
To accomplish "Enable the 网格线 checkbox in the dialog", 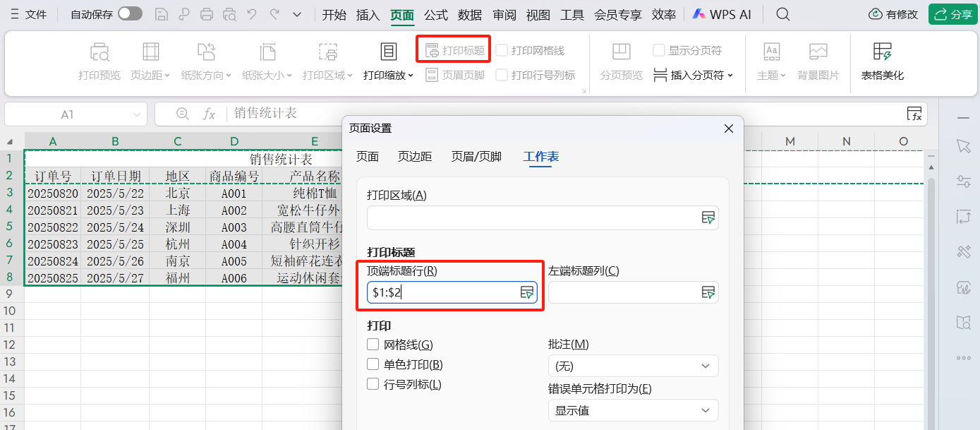I will [373, 344].
